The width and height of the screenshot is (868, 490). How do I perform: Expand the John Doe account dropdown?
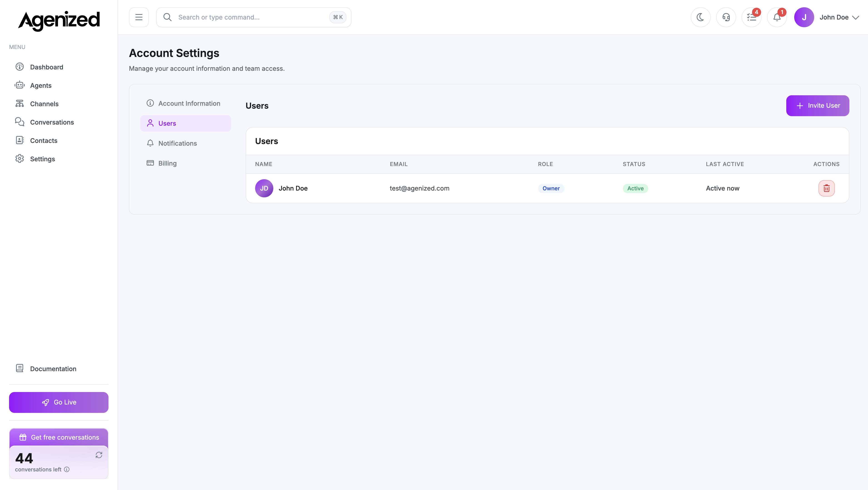click(x=839, y=17)
